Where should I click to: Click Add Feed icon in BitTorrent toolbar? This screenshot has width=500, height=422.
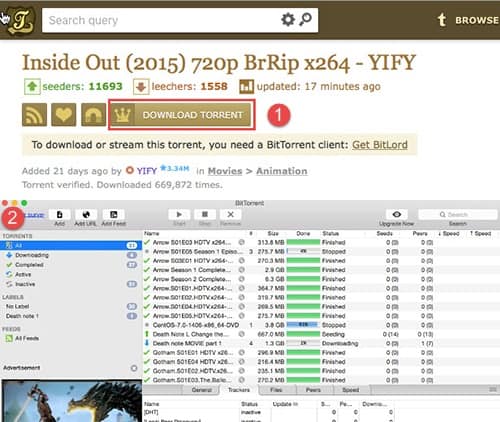114,214
